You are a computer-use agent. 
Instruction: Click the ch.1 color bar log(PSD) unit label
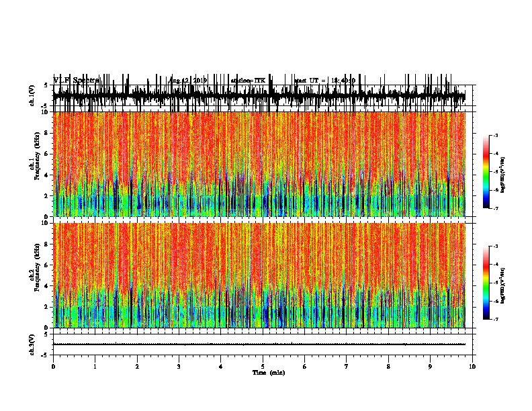pos(503,175)
